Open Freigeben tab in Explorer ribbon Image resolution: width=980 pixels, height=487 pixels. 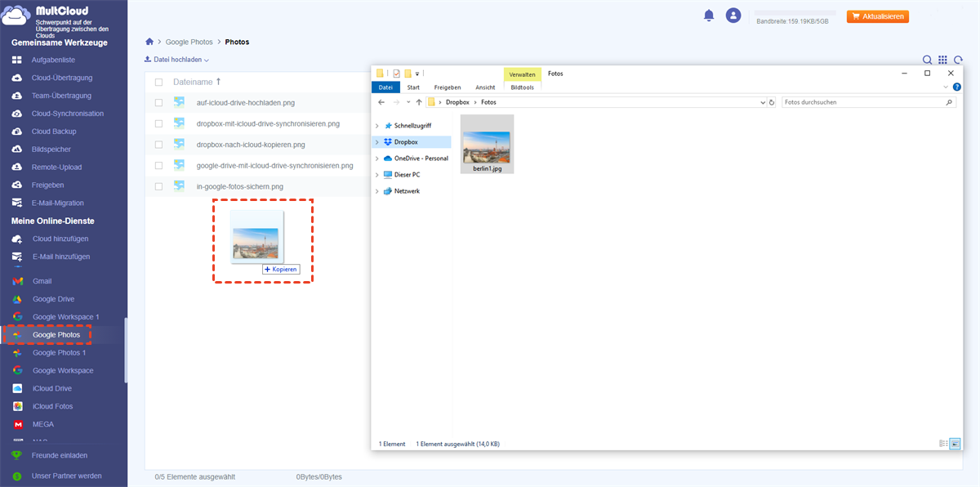[x=448, y=87]
